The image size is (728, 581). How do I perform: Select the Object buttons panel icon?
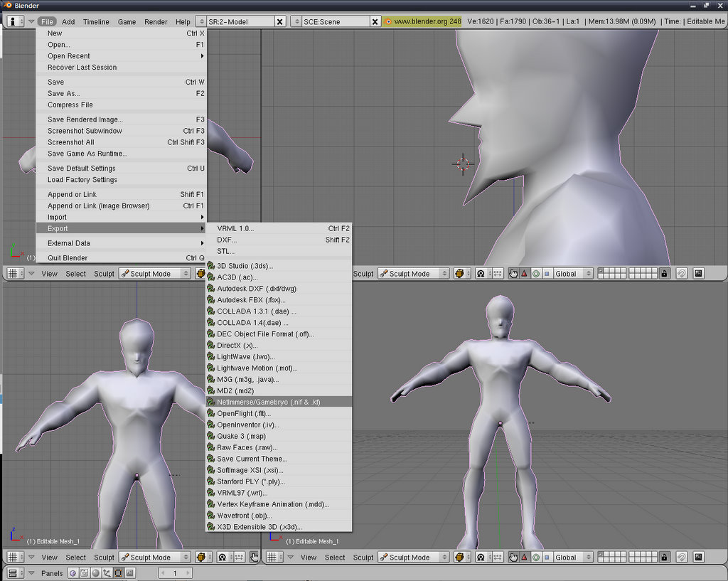click(107, 573)
